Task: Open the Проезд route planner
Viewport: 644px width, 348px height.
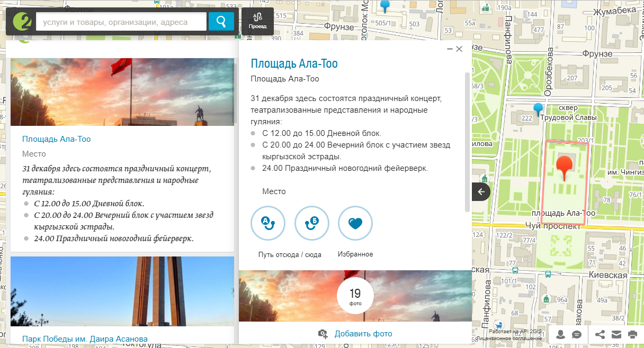Action: pyautogui.click(x=257, y=21)
